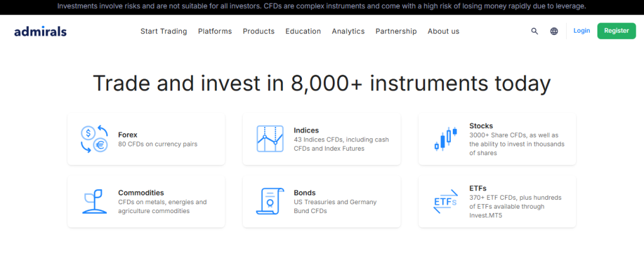Click the Login link

[582, 31]
